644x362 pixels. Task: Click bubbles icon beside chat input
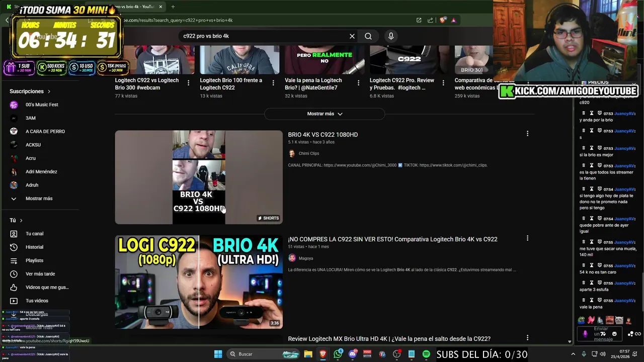(631, 334)
